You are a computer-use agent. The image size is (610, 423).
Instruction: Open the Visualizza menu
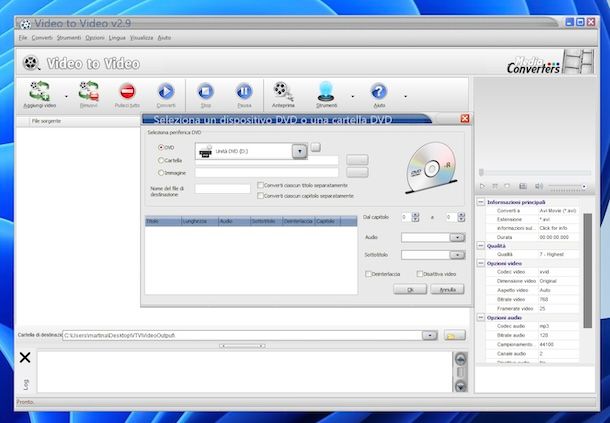pyautogui.click(x=142, y=38)
